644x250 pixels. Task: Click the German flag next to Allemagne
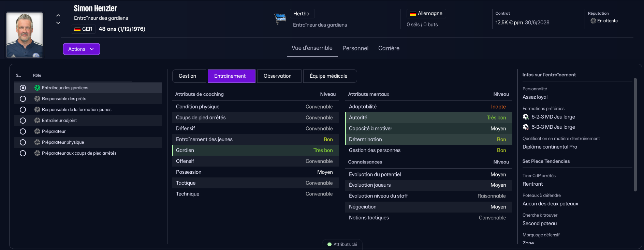point(413,14)
